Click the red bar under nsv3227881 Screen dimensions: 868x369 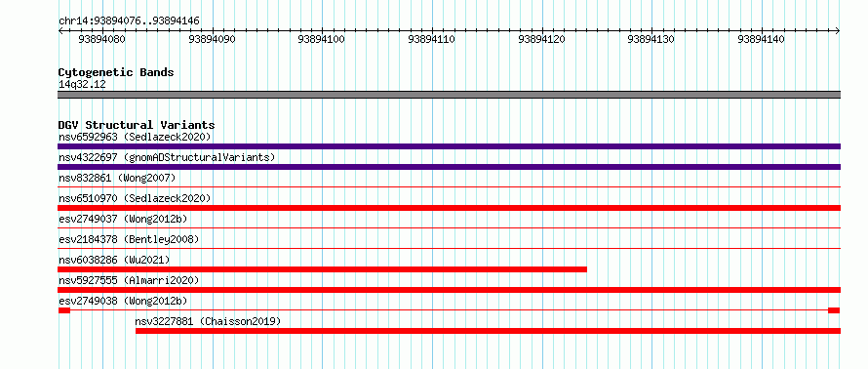click(x=489, y=331)
